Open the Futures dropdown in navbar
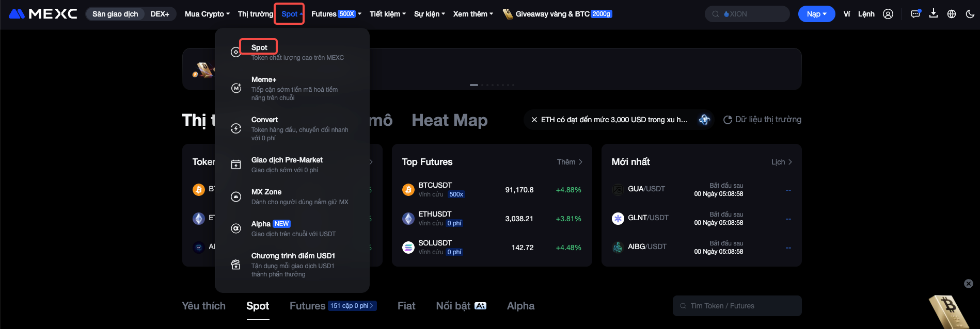Screen dimensions: 980x329 click(336, 14)
